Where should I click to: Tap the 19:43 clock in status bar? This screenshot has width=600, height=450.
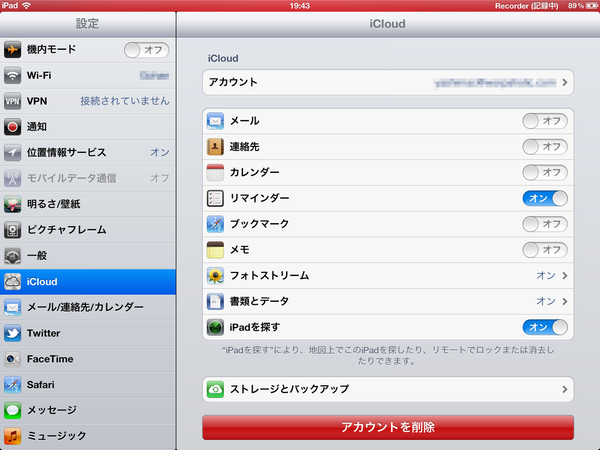pyautogui.click(x=300, y=6)
